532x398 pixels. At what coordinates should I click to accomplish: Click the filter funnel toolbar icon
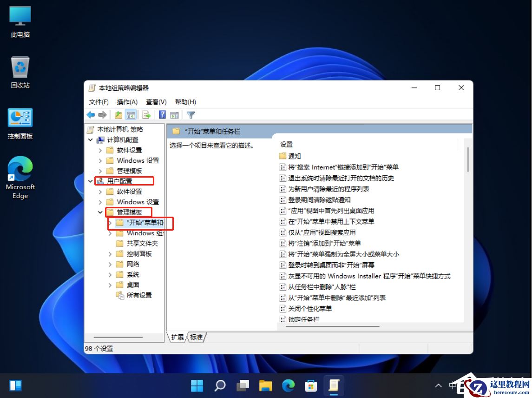pyautogui.click(x=190, y=115)
